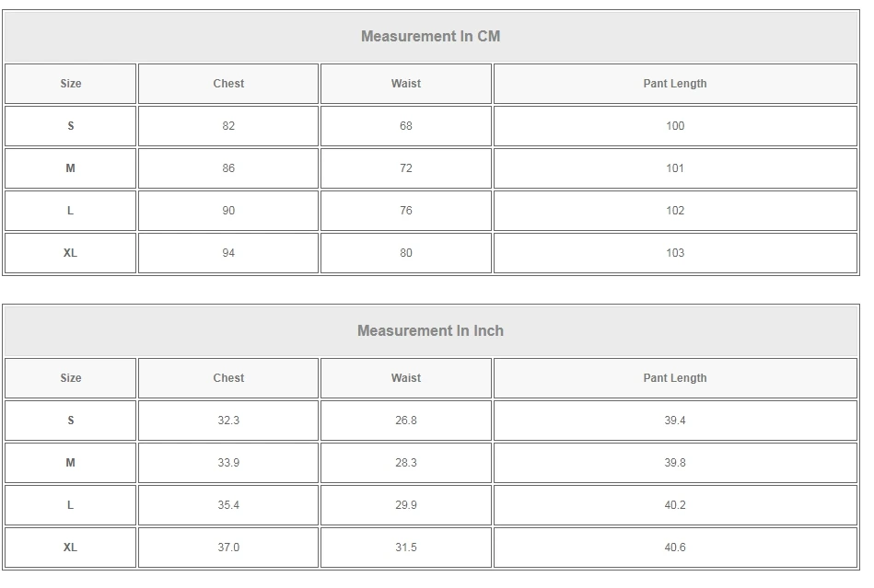The height and width of the screenshot is (588, 874).
Task: Click the chest value 86 cell
Action: coord(228,168)
